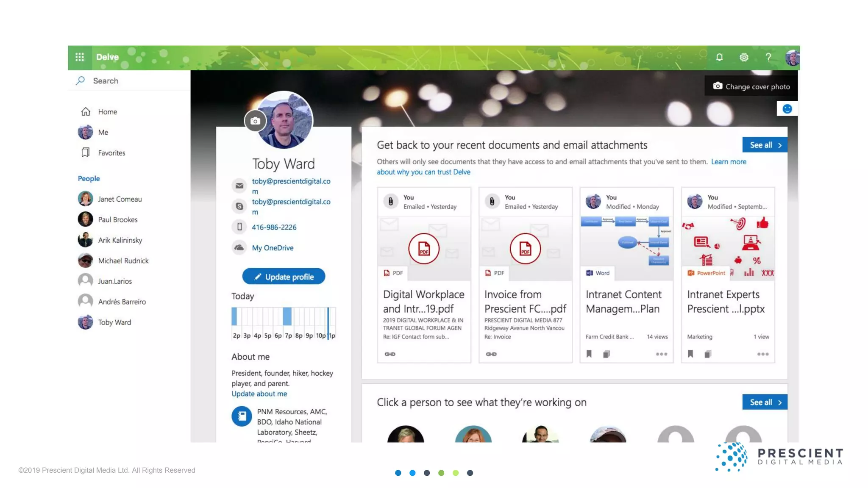Click the Today timeline 7p block
The image size is (868, 488).
(x=287, y=317)
